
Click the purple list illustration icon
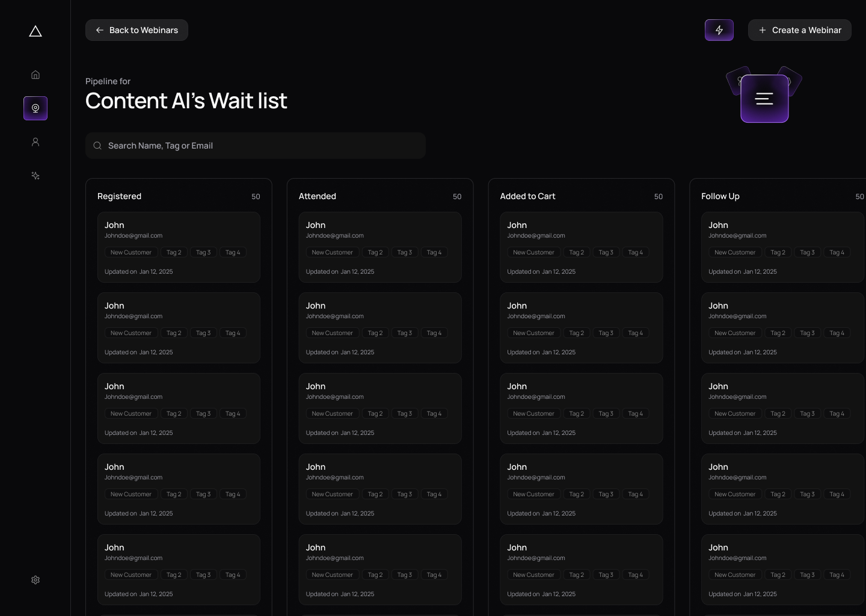click(764, 99)
